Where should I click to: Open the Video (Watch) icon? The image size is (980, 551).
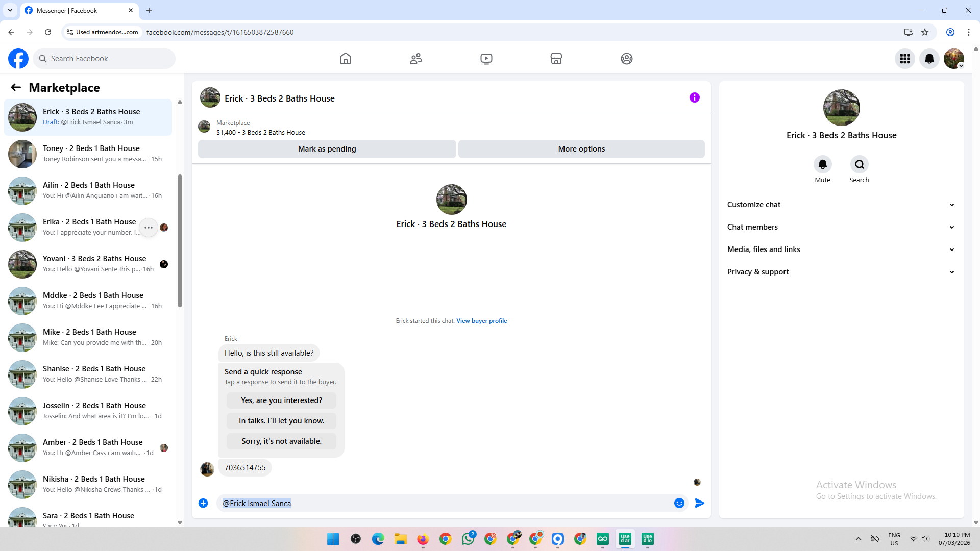[x=486, y=59]
